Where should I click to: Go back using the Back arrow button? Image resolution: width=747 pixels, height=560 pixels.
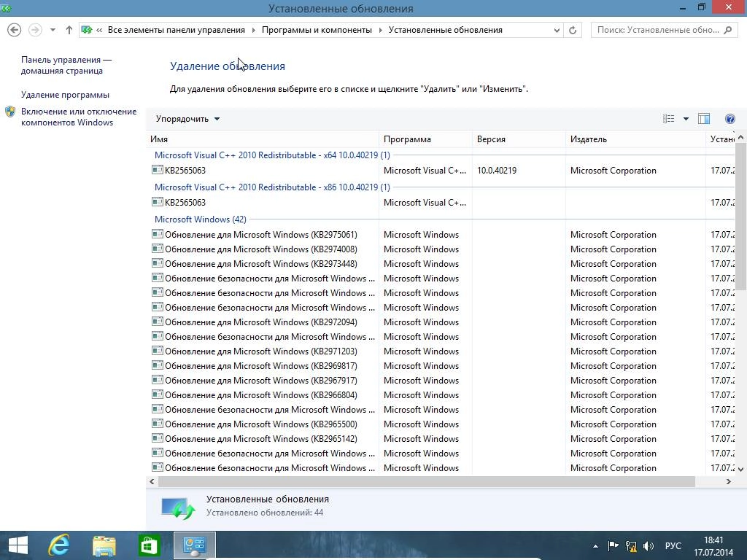coord(15,30)
